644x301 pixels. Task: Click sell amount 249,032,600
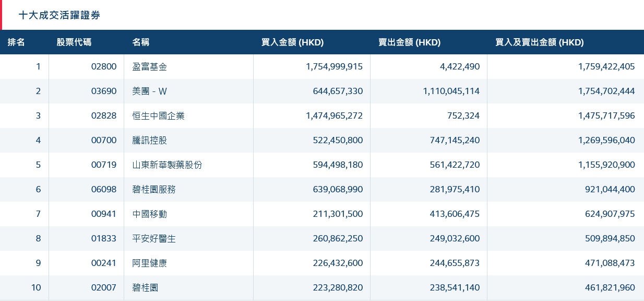[455, 239]
